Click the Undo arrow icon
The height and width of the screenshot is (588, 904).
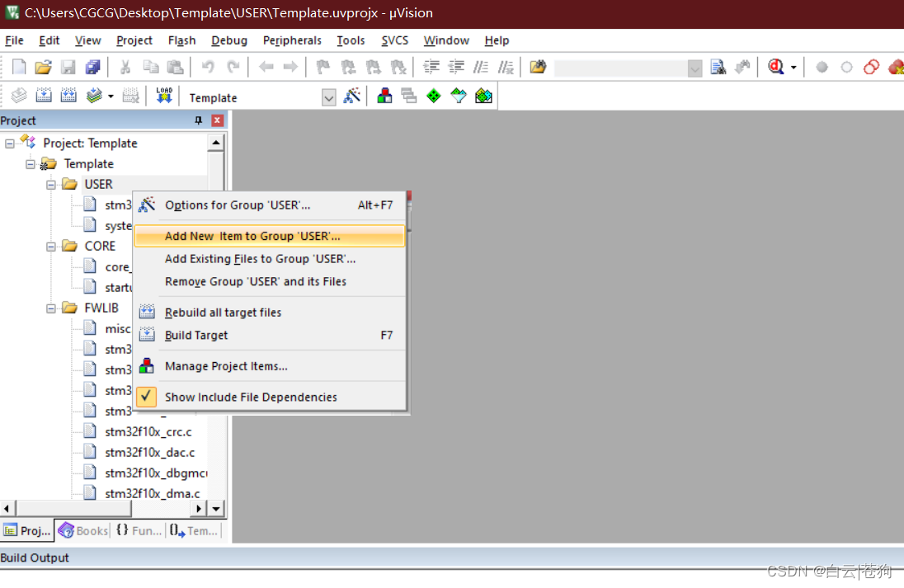point(208,67)
